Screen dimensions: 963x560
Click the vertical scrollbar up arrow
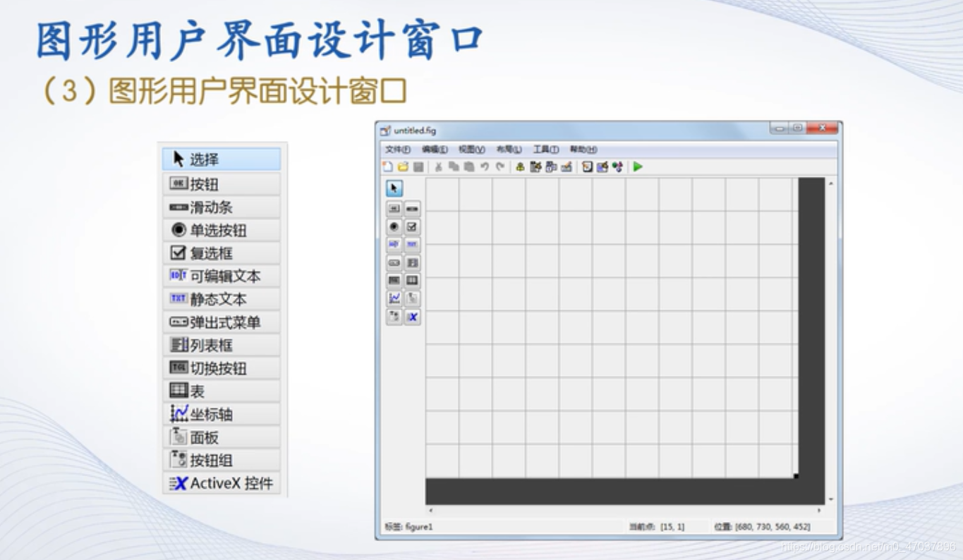tap(831, 183)
